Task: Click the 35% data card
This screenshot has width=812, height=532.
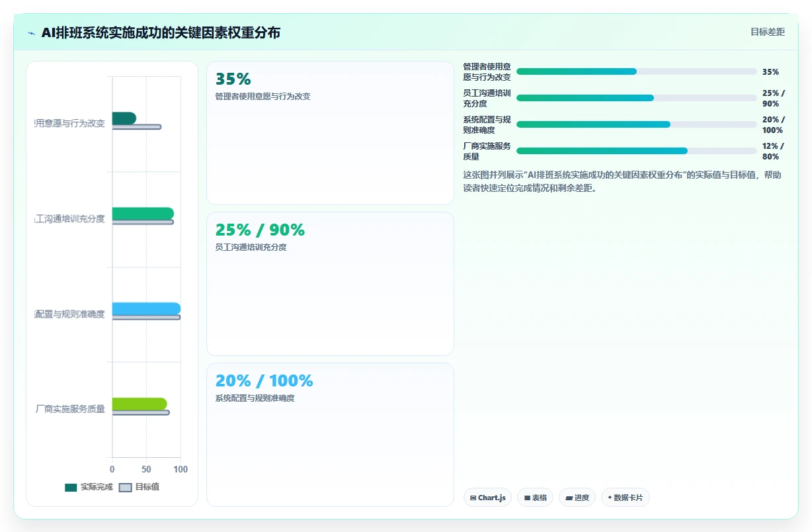Action: coord(330,133)
